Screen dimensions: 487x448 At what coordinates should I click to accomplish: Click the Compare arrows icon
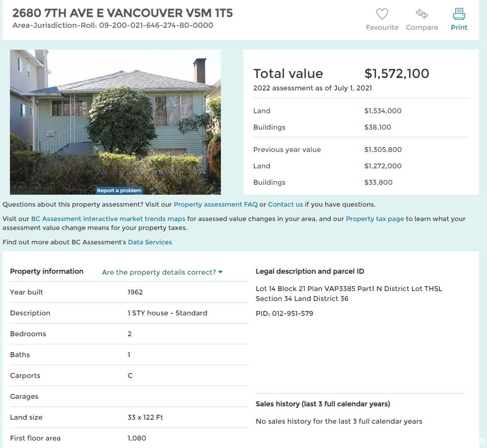(x=422, y=14)
